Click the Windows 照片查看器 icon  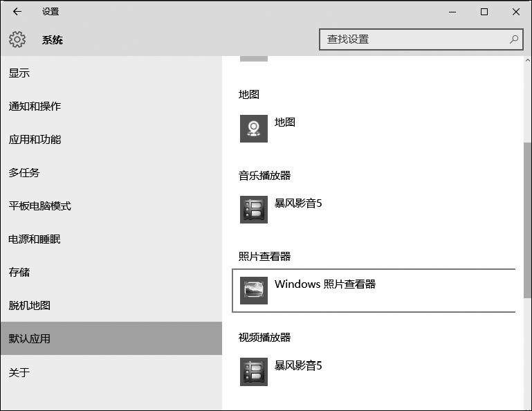point(254,291)
